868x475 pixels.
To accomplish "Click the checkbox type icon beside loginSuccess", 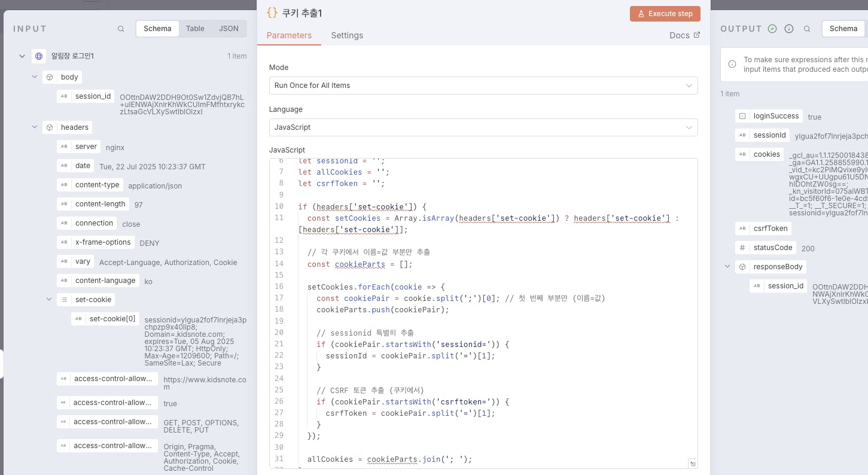I will click(742, 116).
